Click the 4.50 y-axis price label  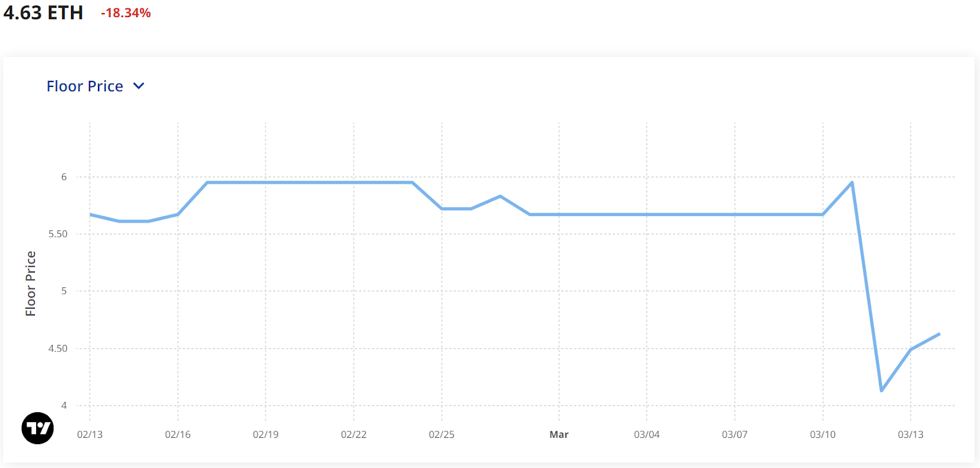point(58,349)
